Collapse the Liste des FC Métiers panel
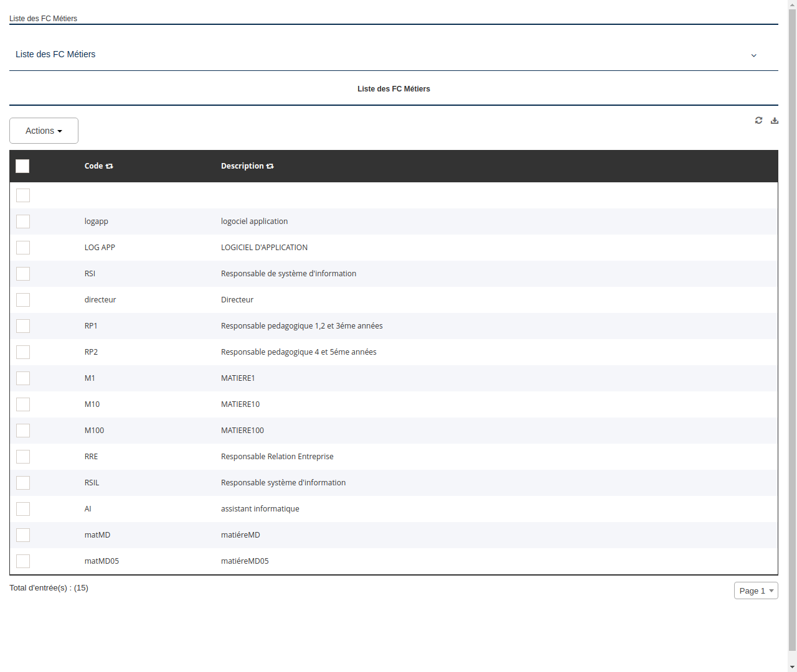The image size is (797, 672). coord(753,55)
